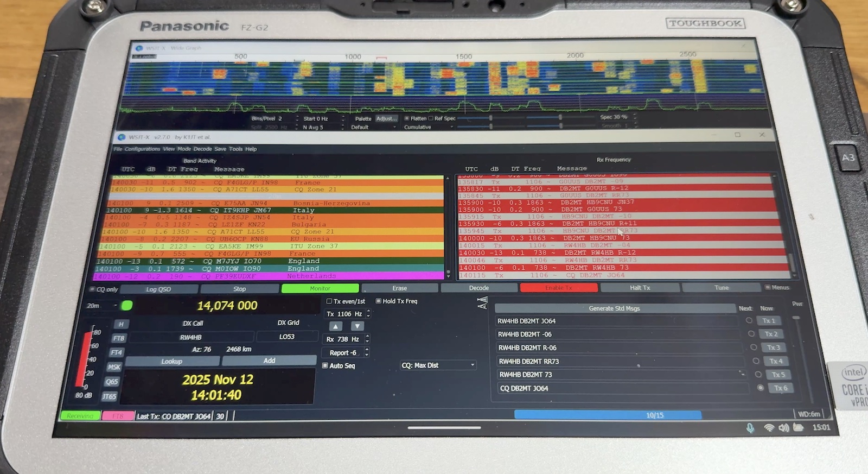Enable the Tx even/1st checkbox

pos(329,301)
